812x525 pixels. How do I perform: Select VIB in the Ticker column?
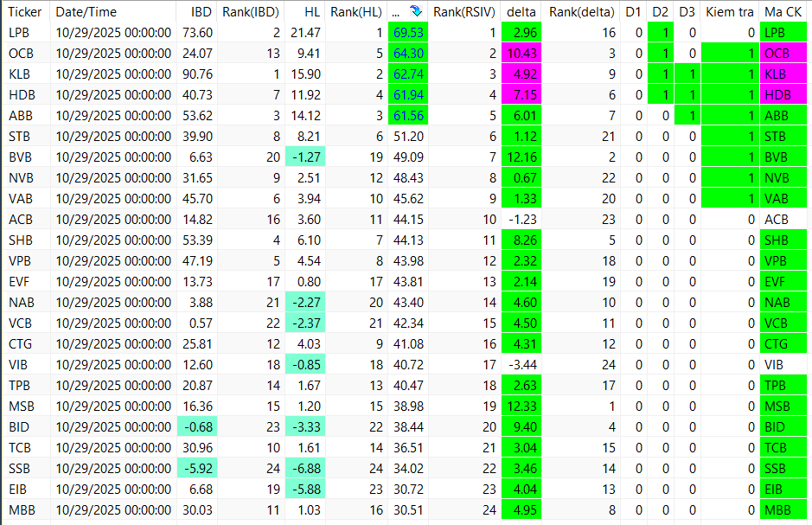coord(17,364)
